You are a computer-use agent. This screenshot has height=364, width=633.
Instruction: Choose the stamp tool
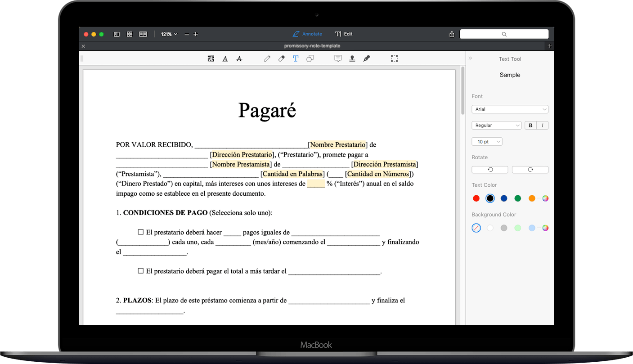click(x=352, y=58)
